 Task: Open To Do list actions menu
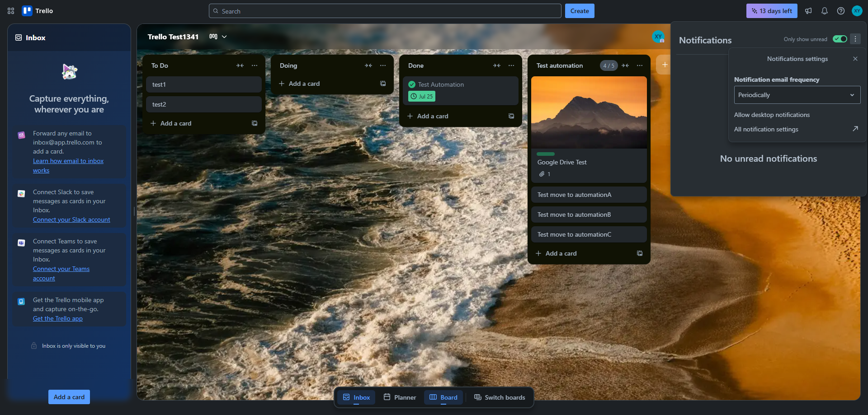(x=255, y=65)
